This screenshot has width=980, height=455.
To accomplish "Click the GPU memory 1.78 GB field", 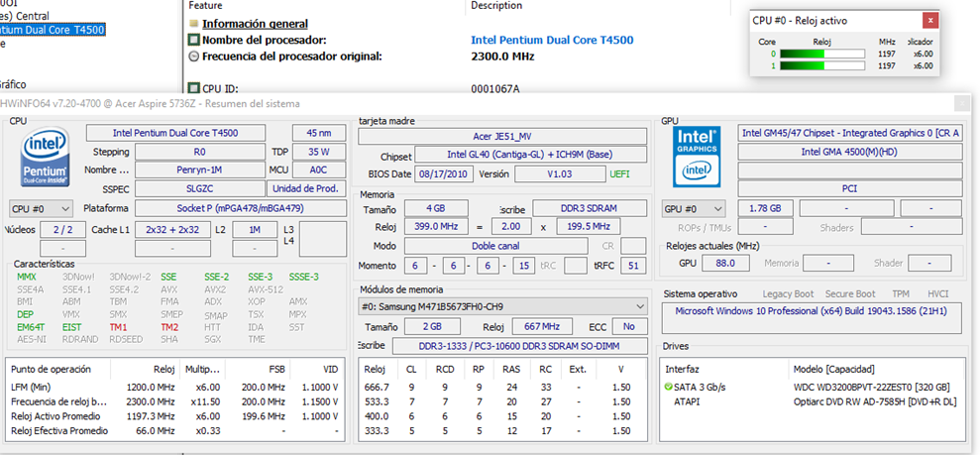I will tap(766, 209).
